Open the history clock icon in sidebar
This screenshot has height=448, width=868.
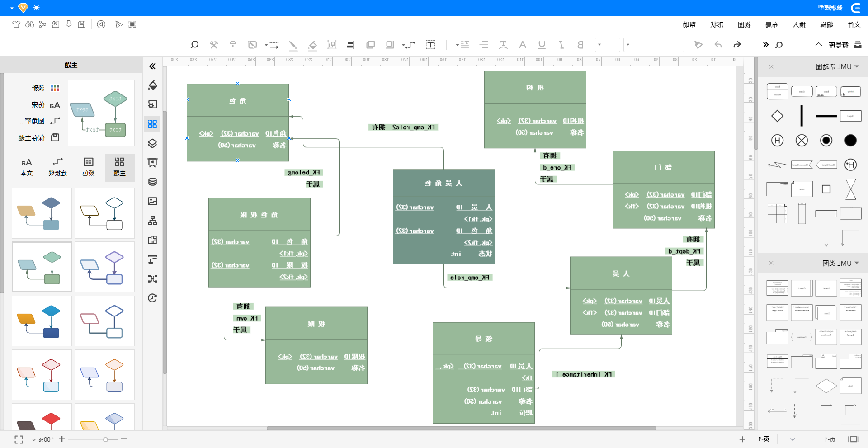152,298
